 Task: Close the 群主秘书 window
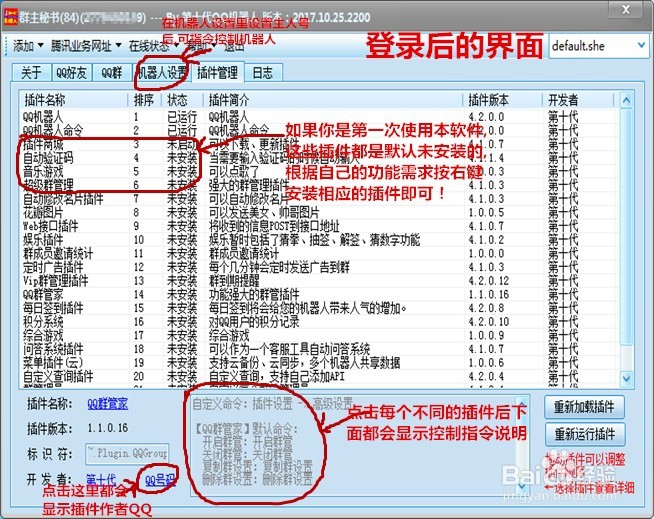pos(626,10)
